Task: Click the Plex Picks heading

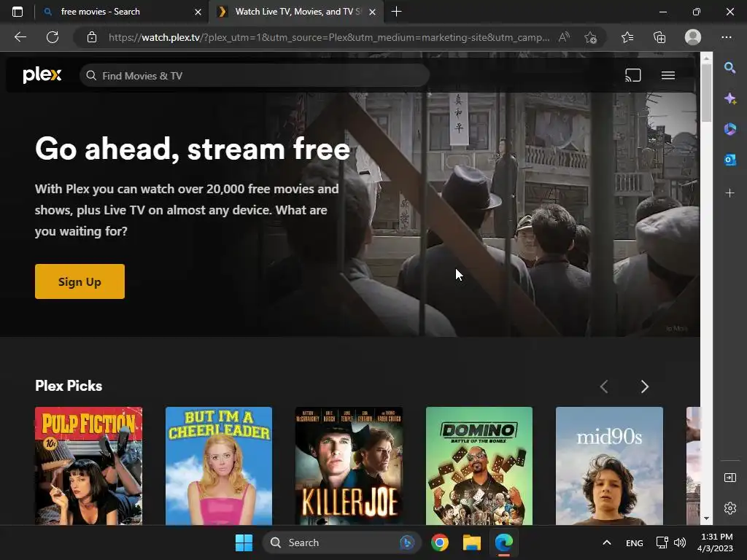Action: [x=69, y=386]
